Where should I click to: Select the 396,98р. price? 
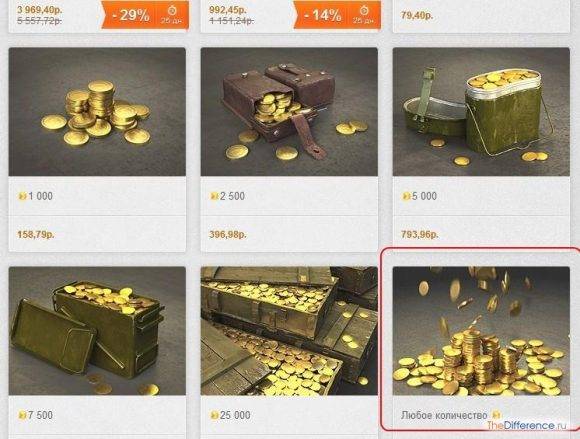pos(228,234)
